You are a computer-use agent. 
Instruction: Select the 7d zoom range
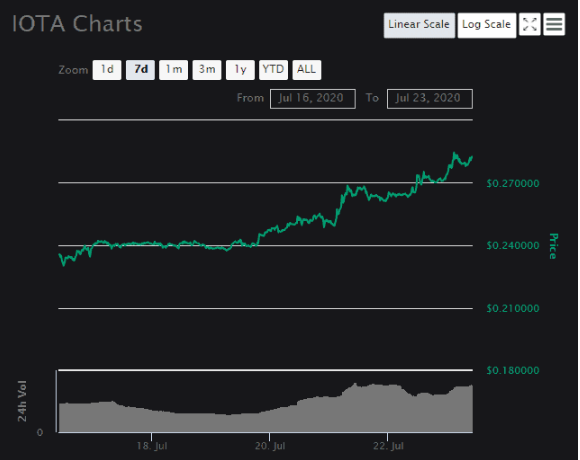pos(141,70)
